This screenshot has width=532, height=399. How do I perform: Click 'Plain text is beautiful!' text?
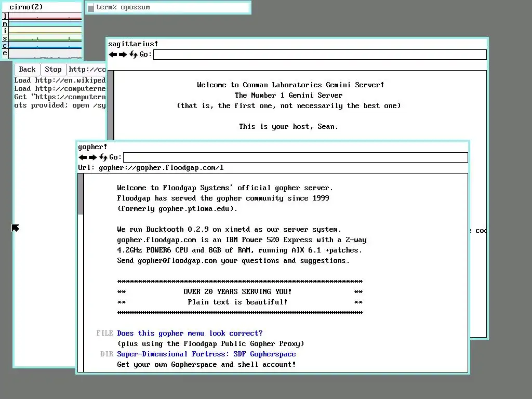(237, 302)
